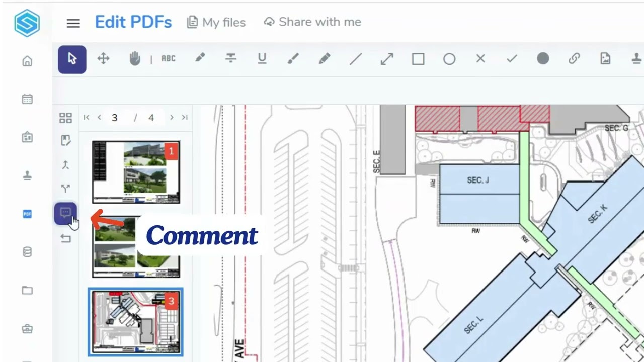The image size is (644, 362).
Task: Open the folder sidebar icon
Action: click(27, 290)
